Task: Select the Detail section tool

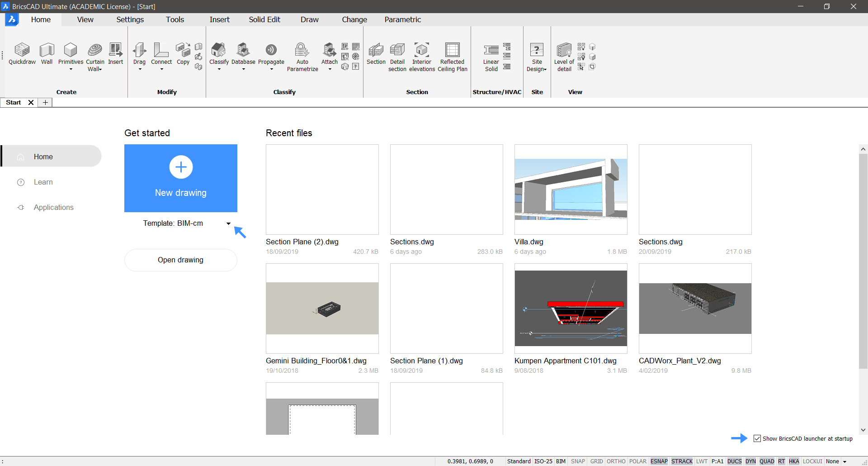Action: click(397, 57)
